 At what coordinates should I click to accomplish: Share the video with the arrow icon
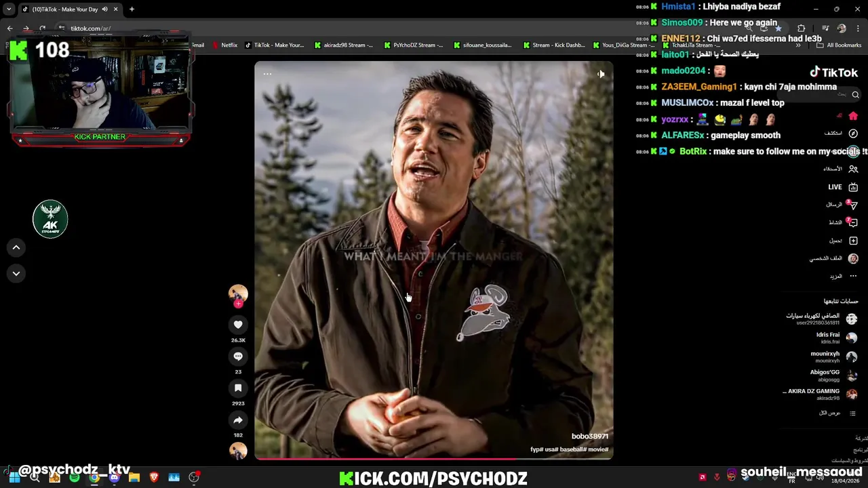238,420
